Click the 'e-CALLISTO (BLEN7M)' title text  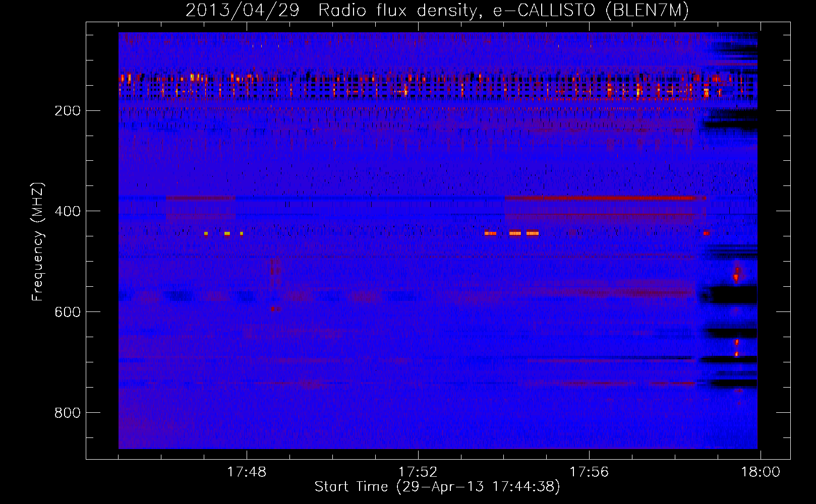(590, 11)
